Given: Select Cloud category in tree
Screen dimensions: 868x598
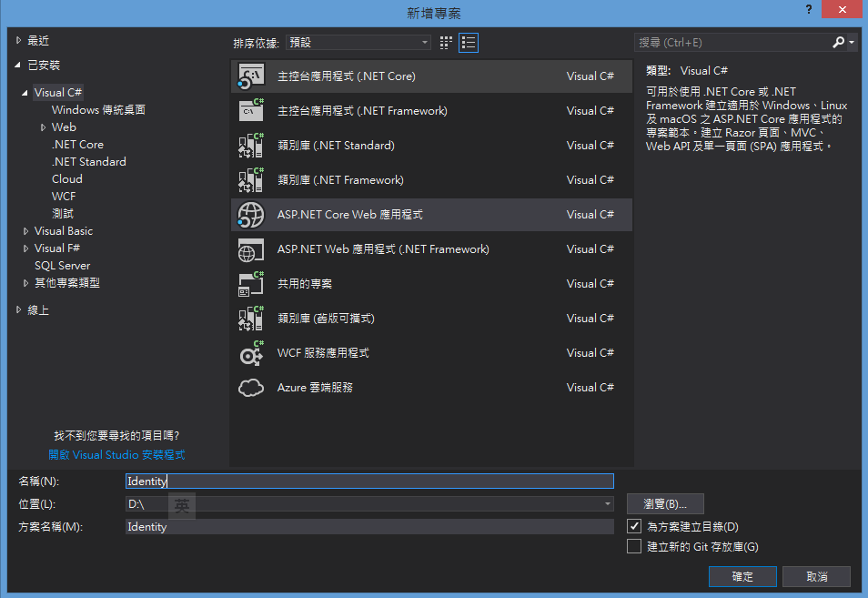Looking at the screenshot, I should 67,178.
